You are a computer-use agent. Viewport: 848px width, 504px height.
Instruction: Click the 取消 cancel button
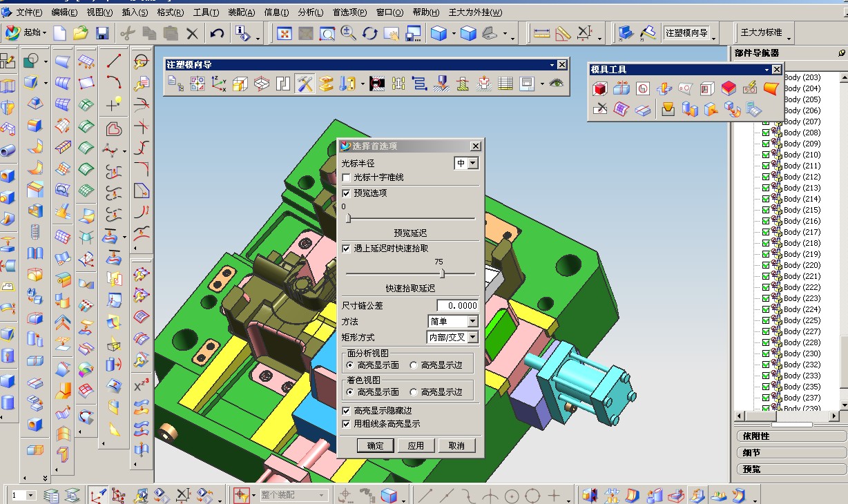pos(456,446)
